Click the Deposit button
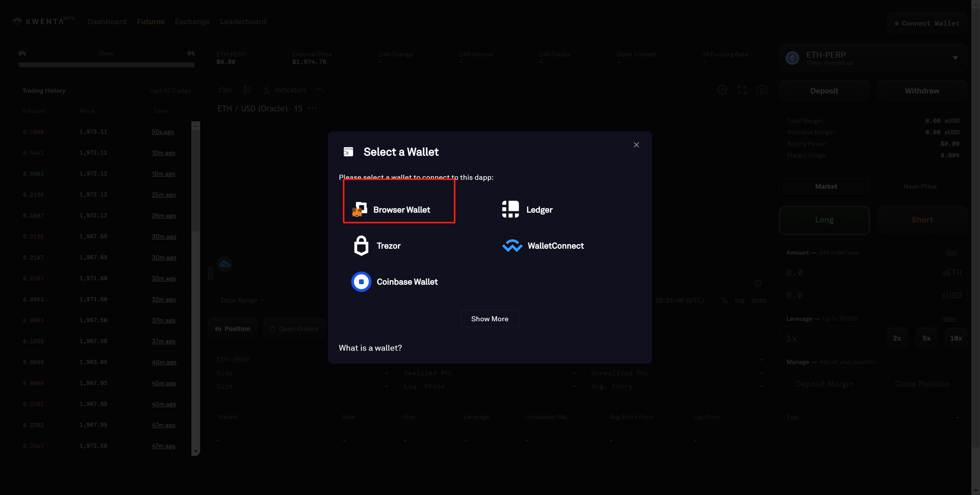 click(x=824, y=91)
